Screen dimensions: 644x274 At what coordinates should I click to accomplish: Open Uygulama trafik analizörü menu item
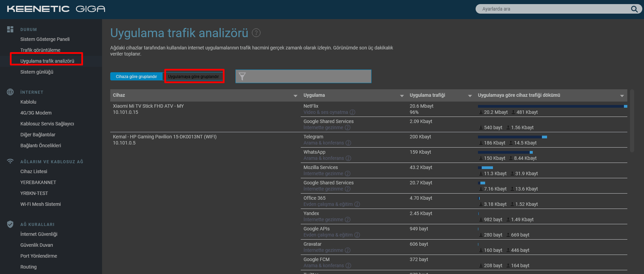47,61
